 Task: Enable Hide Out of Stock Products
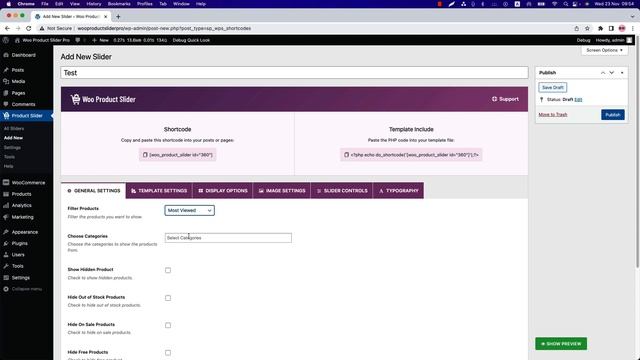pyautogui.click(x=168, y=298)
